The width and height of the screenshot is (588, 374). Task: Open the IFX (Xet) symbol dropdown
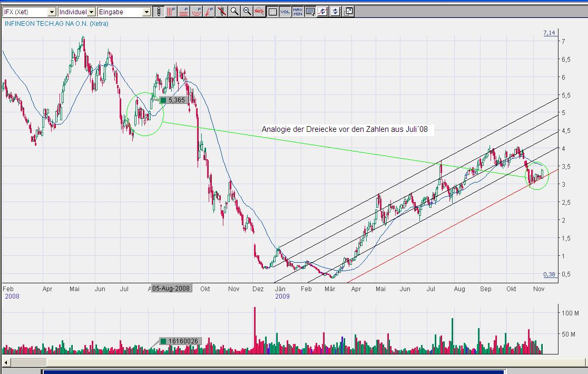[51, 12]
